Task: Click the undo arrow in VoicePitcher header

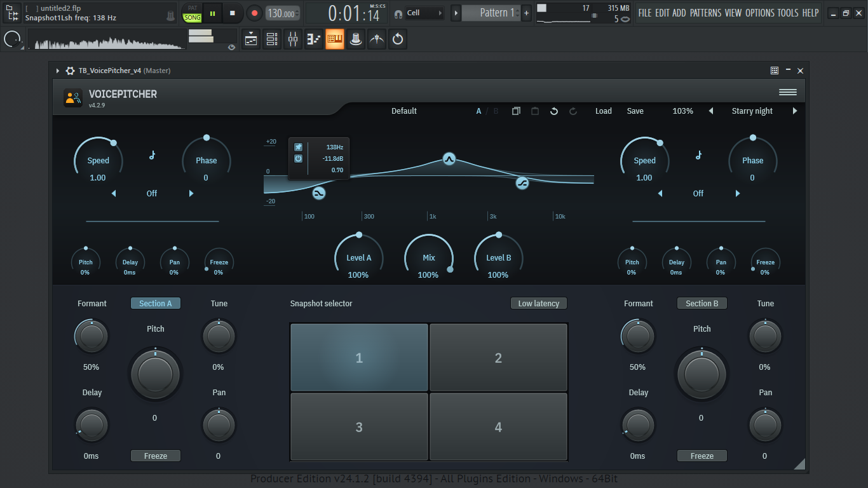Action: (554, 111)
